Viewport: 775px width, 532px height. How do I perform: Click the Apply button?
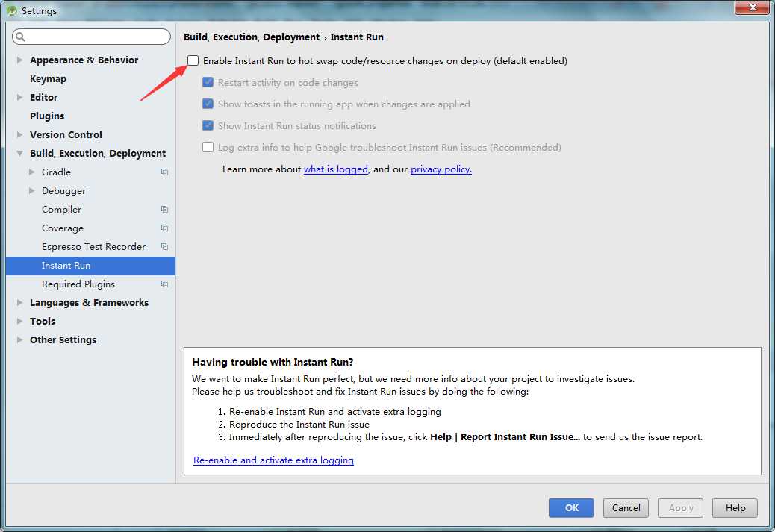(681, 508)
